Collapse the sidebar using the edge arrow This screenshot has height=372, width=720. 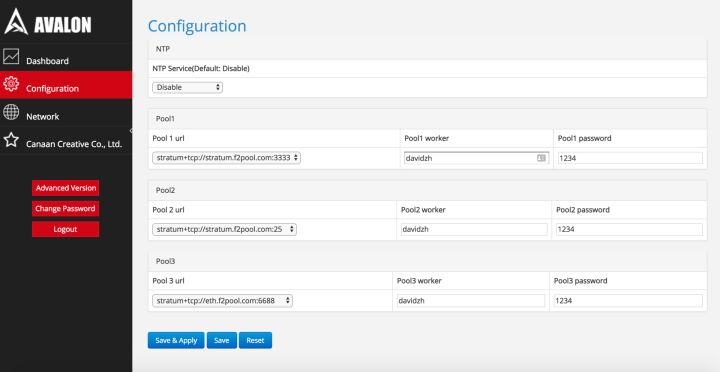[x=131, y=131]
